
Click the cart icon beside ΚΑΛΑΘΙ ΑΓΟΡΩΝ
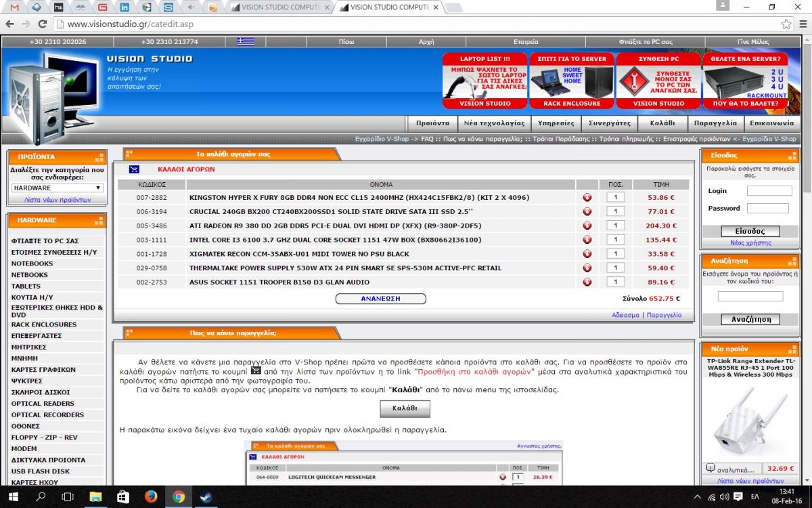click(x=134, y=169)
